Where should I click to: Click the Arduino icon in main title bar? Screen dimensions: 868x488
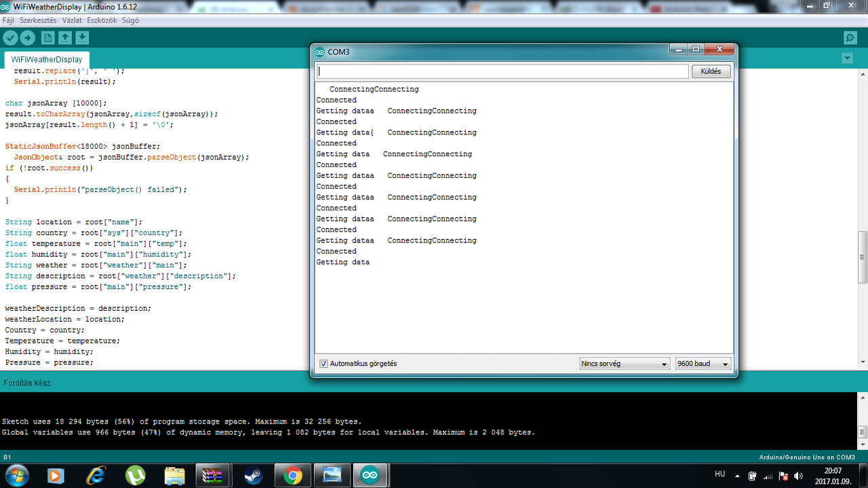pos(5,6)
